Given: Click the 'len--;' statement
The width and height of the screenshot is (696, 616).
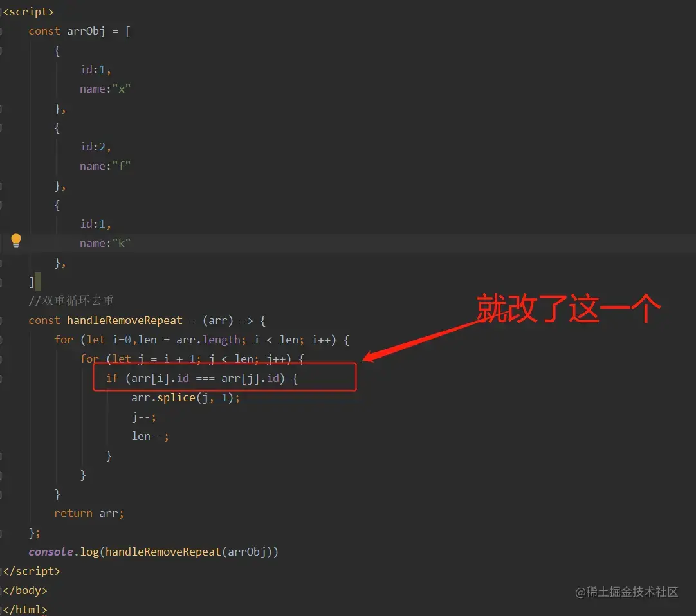Looking at the screenshot, I should [150, 436].
